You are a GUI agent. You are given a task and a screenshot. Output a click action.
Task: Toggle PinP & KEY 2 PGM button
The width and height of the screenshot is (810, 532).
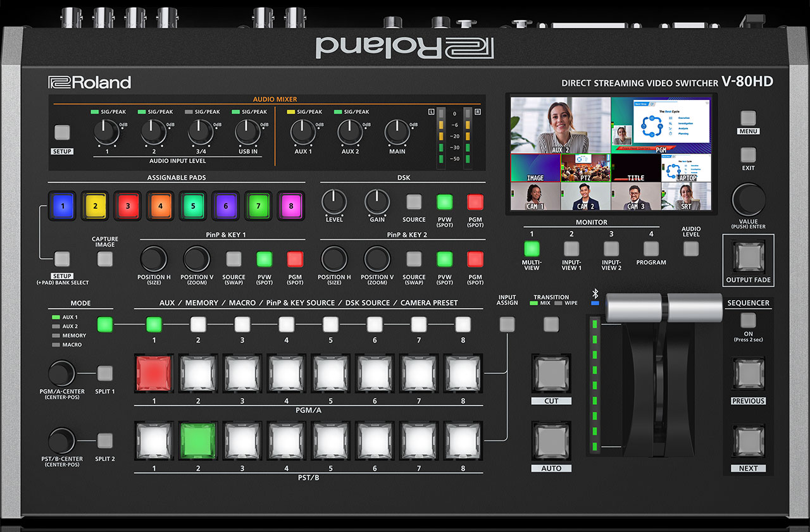[475, 259]
